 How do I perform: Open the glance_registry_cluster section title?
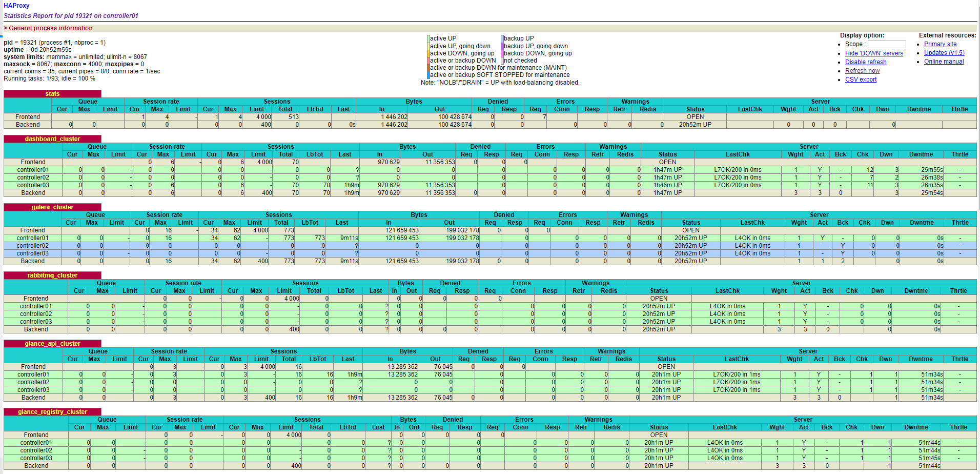point(52,412)
